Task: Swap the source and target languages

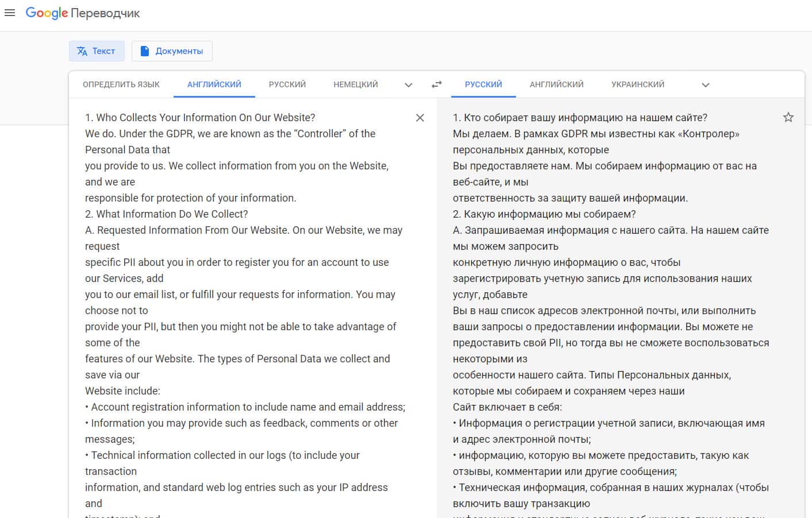Action: (x=437, y=84)
